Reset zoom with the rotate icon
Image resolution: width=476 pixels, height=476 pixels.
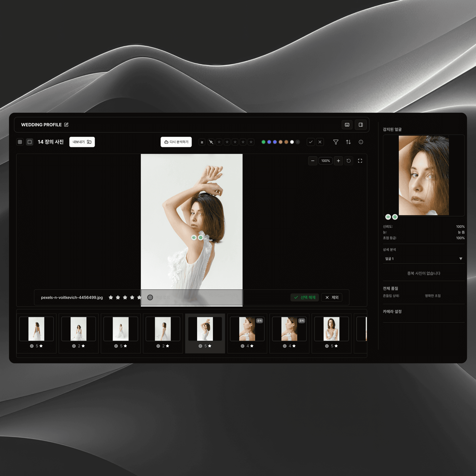[349, 161]
